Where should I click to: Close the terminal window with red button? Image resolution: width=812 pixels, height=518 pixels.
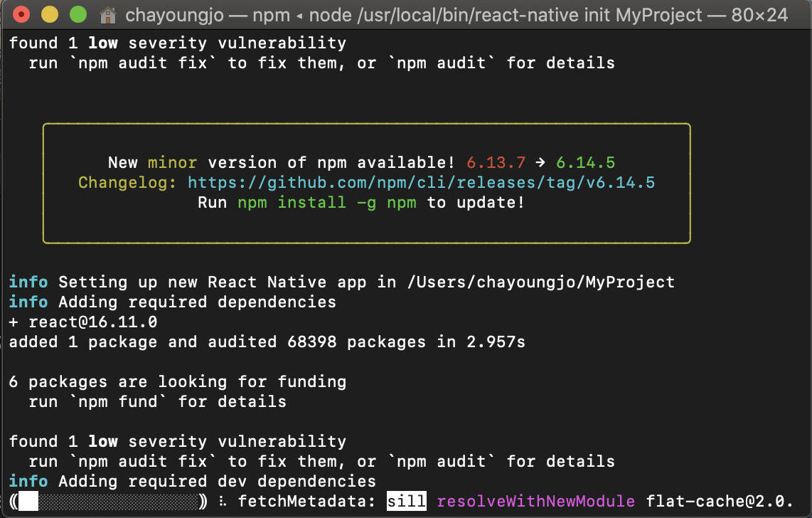(x=21, y=14)
